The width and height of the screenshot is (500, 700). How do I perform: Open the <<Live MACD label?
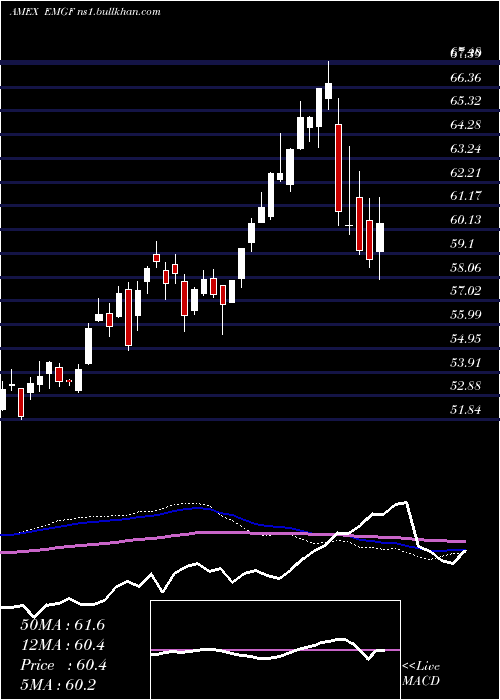pyautogui.click(x=421, y=673)
